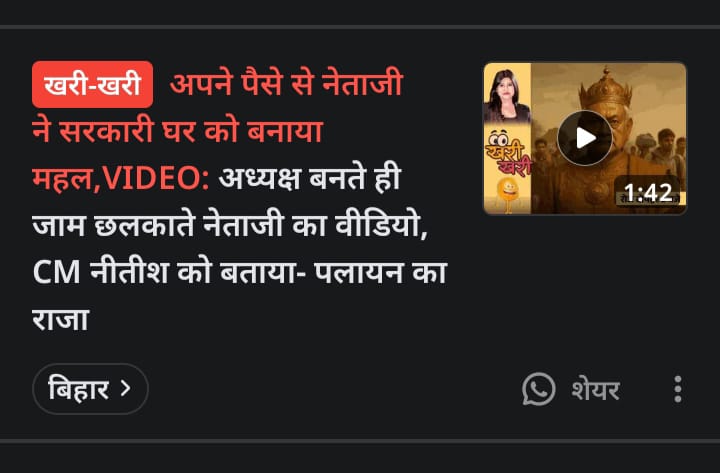Click the crowd of people behind the king
The height and width of the screenshot is (473, 720).
[659, 149]
